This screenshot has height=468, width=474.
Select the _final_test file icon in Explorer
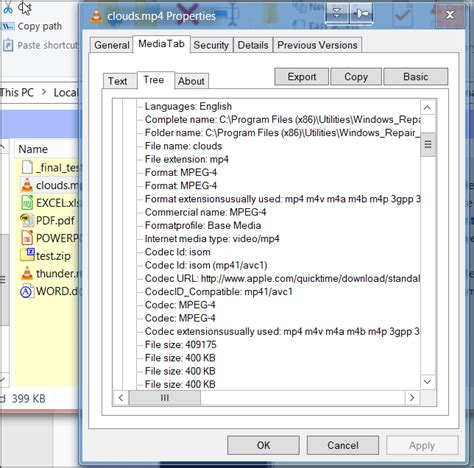[27, 167]
